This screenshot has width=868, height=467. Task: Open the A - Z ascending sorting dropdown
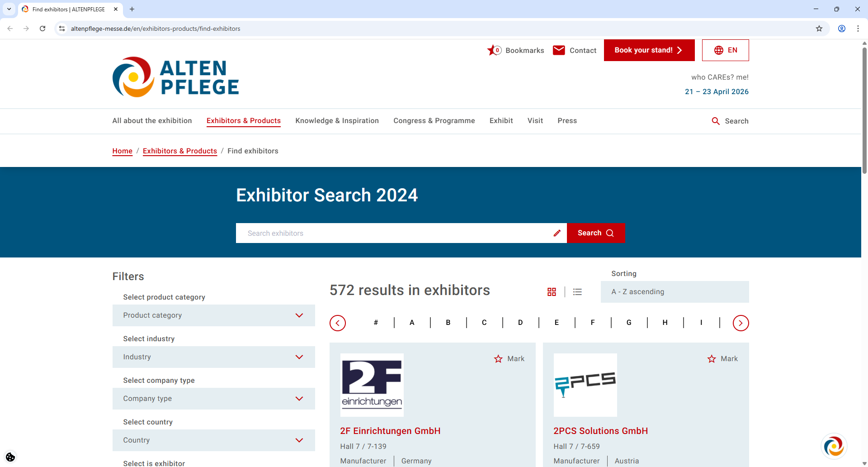pyautogui.click(x=675, y=292)
